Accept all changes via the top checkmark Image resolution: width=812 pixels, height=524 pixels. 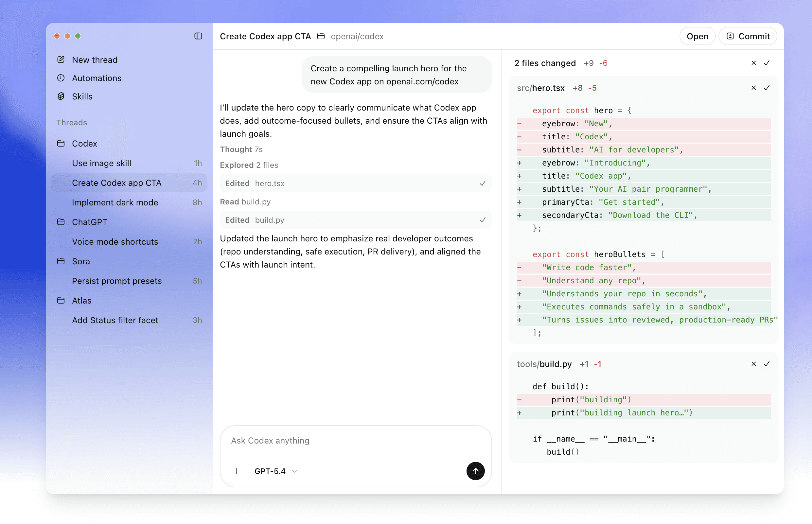click(x=767, y=62)
